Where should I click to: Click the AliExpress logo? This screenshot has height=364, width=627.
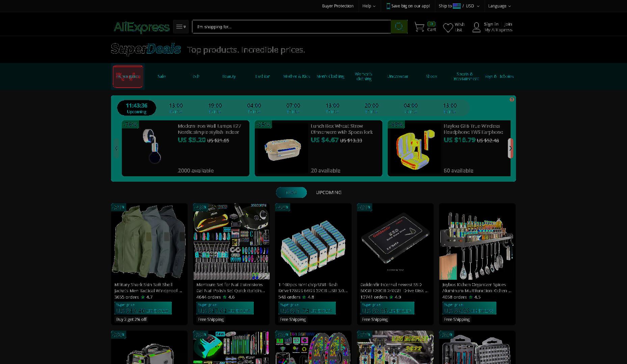[x=141, y=27]
